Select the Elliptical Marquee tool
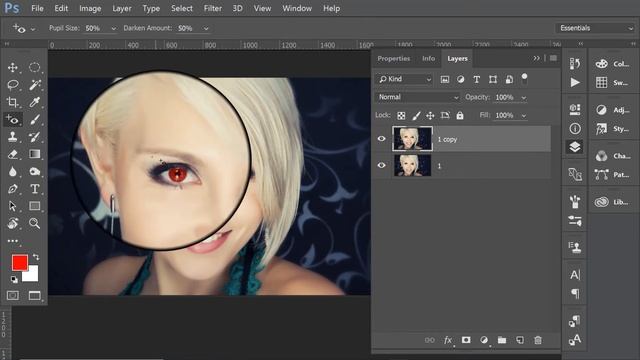 [x=35, y=67]
